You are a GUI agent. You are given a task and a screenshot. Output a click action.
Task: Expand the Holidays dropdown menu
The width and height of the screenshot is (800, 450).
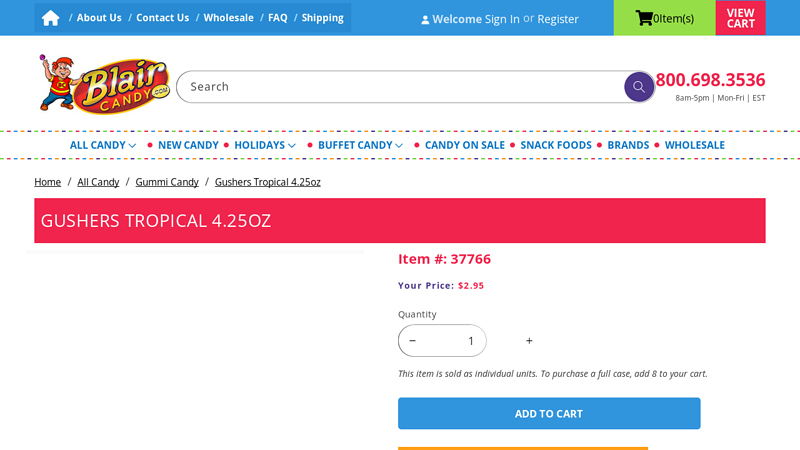265,145
